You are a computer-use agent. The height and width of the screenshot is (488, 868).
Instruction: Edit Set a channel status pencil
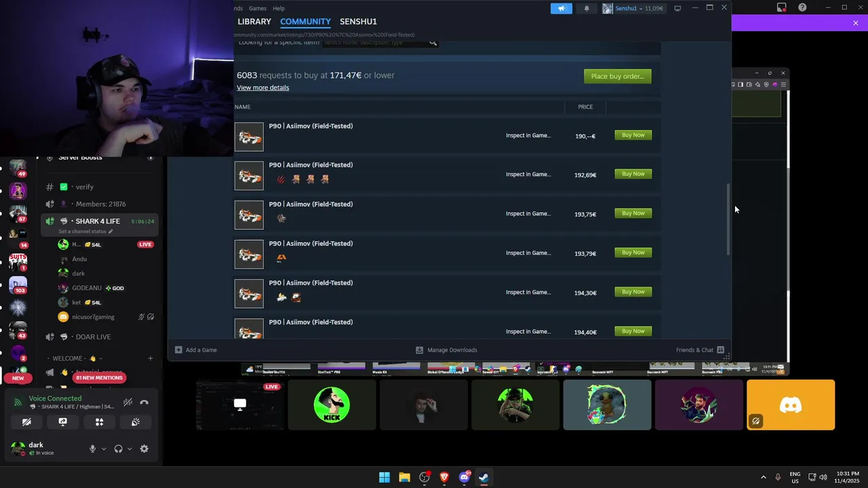coord(111,231)
